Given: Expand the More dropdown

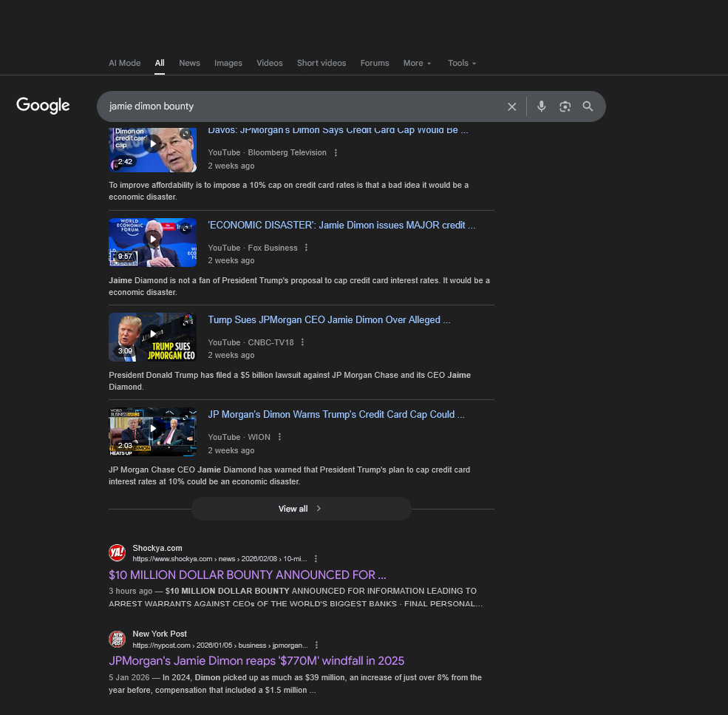Looking at the screenshot, I should (417, 63).
